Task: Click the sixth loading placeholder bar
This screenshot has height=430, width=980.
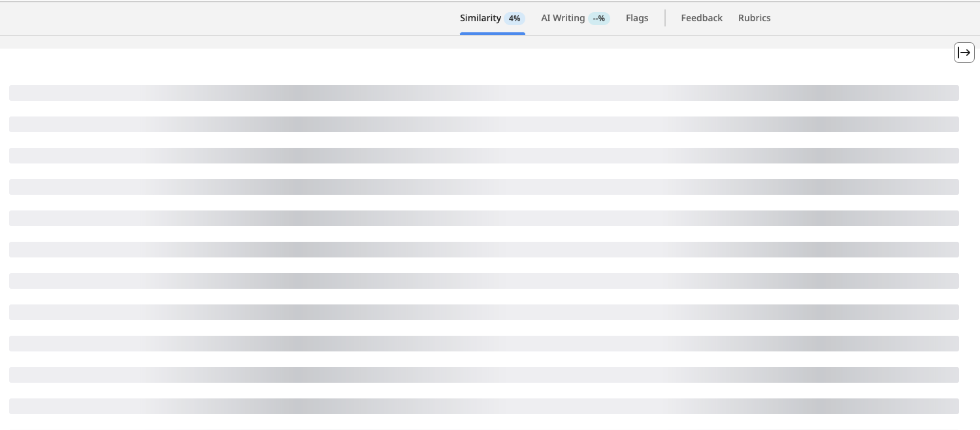Action: click(484, 250)
